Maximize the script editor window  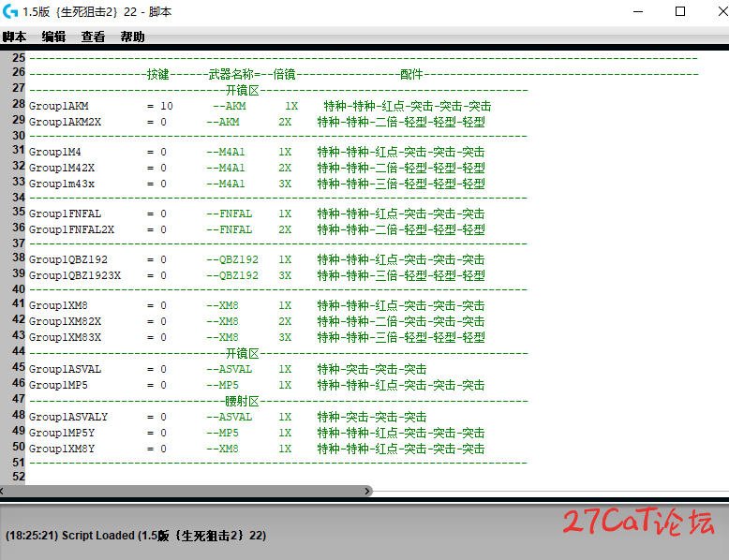point(679,11)
